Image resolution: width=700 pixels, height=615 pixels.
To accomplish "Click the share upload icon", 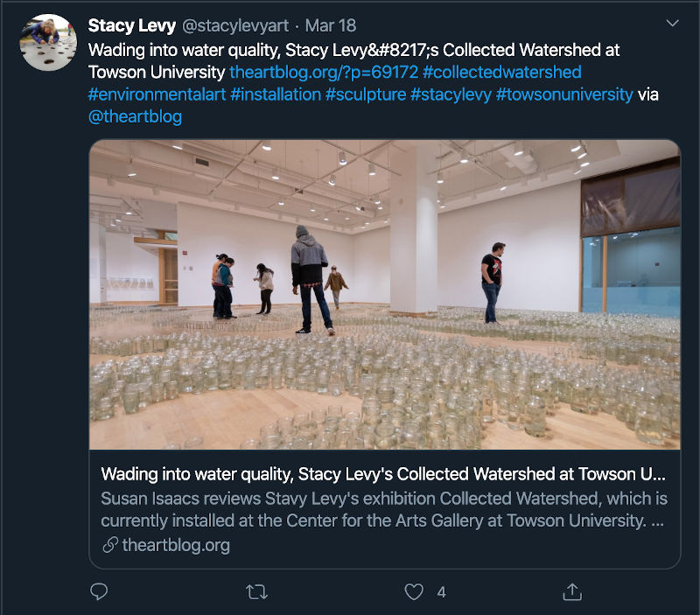I will coord(572,592).
